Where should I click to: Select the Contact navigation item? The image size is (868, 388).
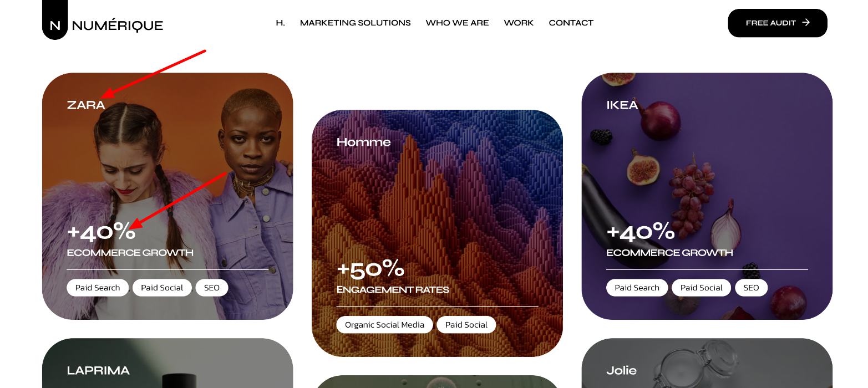571,23
